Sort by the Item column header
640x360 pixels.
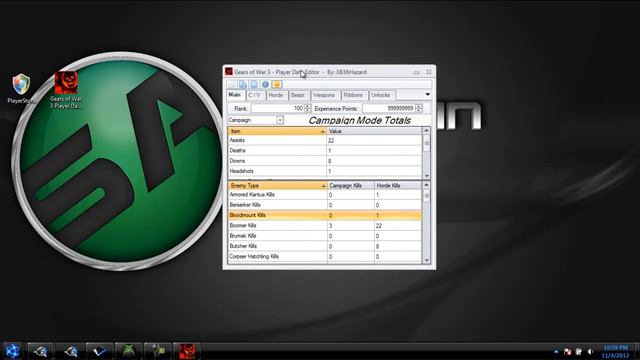point(277,131)
